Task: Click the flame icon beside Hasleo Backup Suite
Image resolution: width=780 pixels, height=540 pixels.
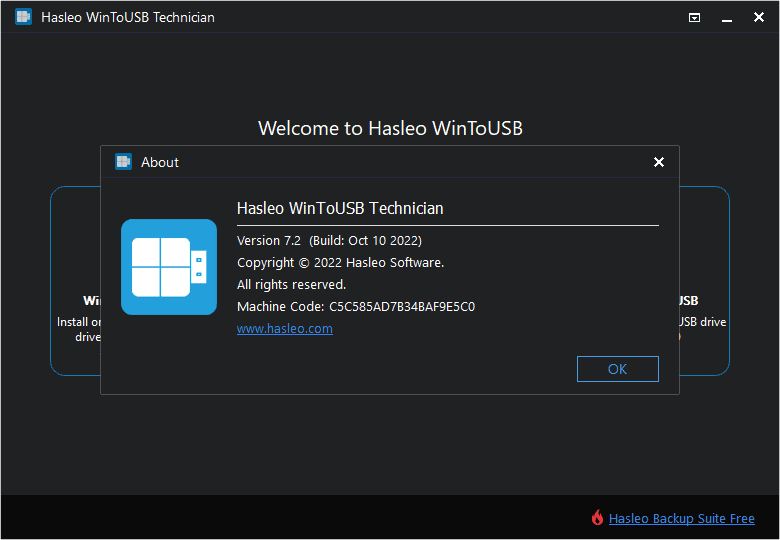Action: point(597,518)
